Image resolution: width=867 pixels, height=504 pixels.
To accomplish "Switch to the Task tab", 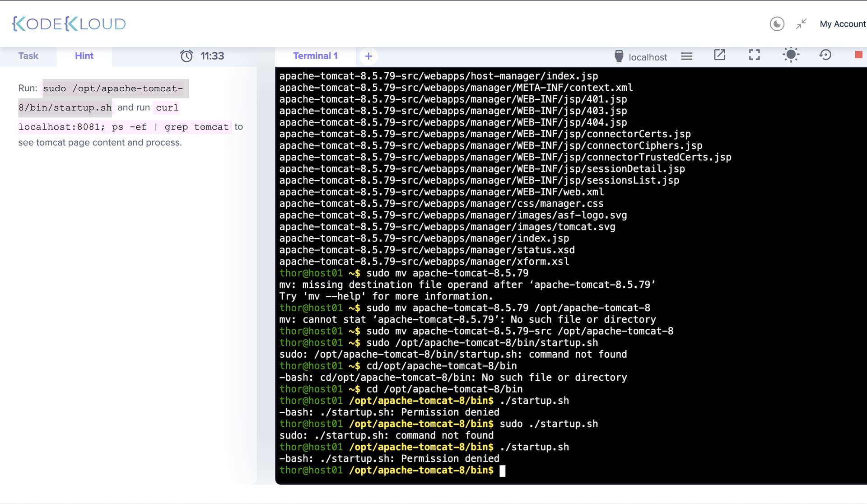I will [x=28, y=56].
